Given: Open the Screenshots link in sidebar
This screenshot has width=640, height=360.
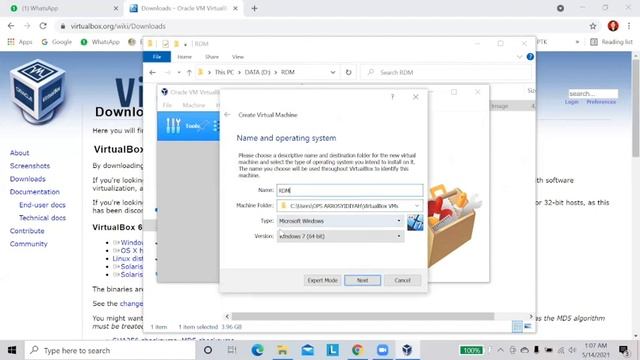Looking at the screenshot, I should coord(30,166).
